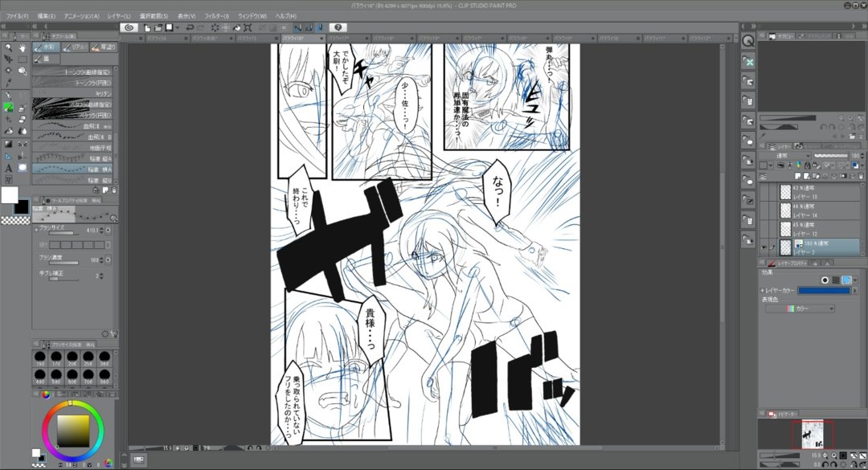Select the 厚塗り sub tool group
The height and width of the screenshot is (470, 868).
tap(104, 47)
